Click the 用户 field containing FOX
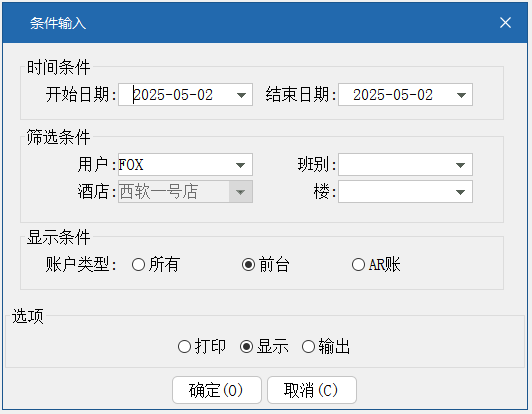 (x=175, y=165)
